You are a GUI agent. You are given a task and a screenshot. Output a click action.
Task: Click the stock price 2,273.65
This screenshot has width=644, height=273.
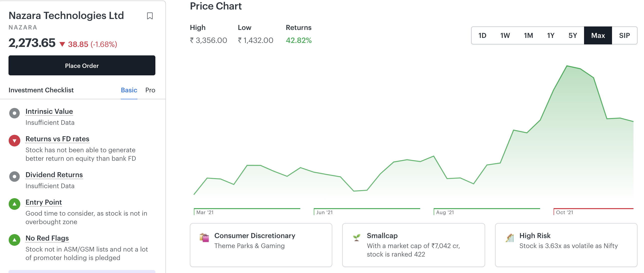click(x=32, y=43)
